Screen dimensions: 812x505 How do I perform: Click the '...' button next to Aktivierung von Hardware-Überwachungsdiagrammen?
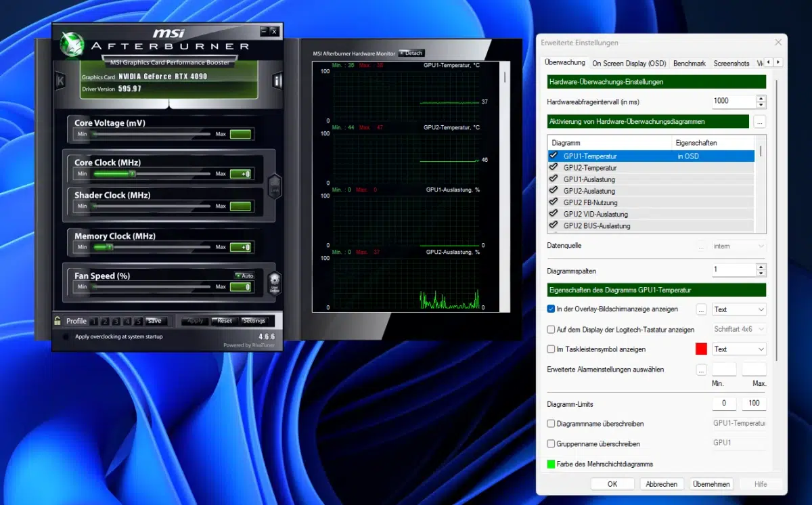759,122
